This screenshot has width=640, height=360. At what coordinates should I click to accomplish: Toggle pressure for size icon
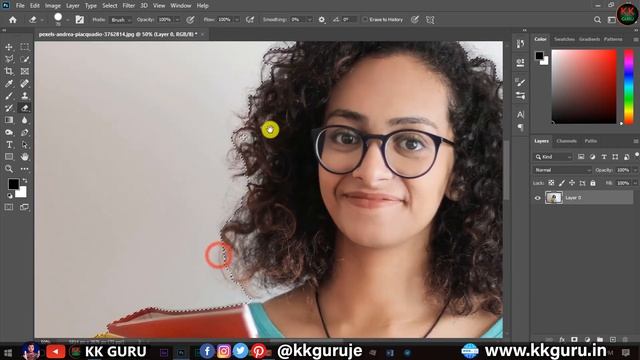tap(415, 20)
